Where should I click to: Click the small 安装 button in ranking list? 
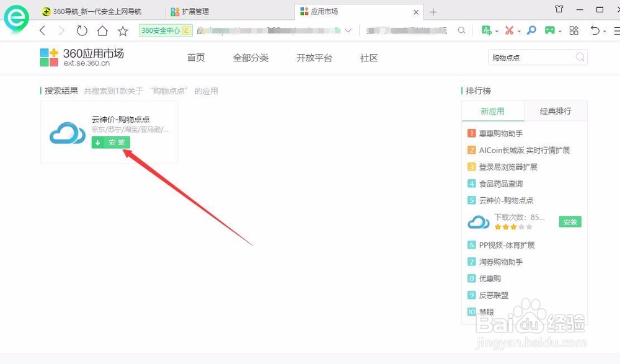click(570, 222)
